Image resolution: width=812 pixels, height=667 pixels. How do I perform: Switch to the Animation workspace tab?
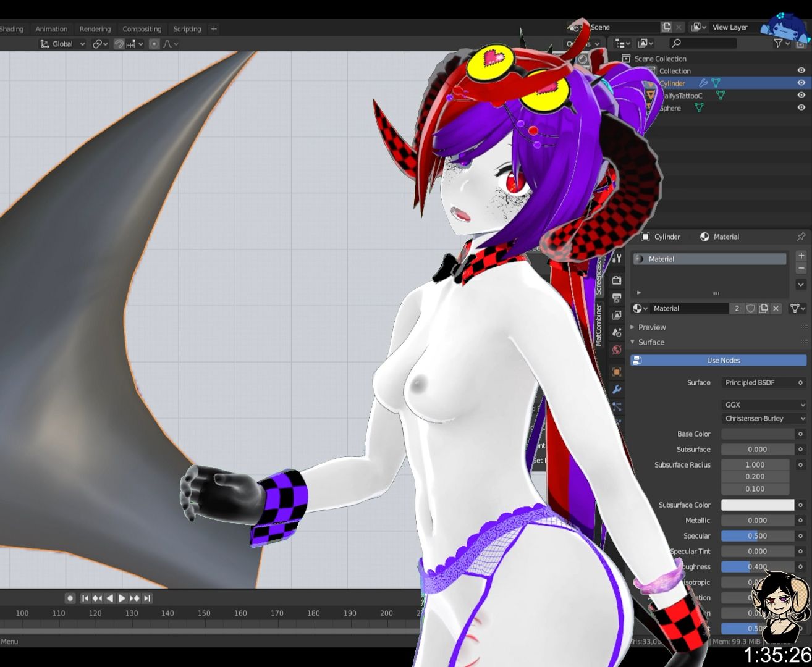coord(51,29)
